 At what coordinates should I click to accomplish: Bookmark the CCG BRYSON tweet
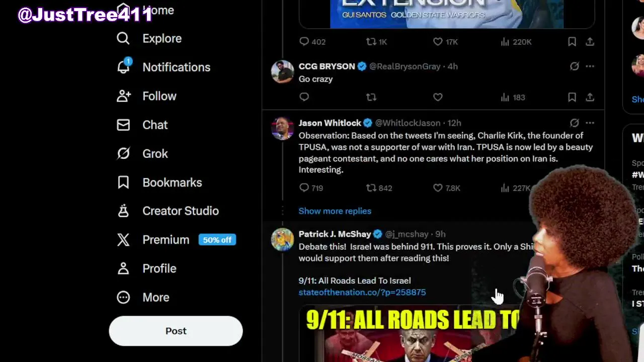coord(572,97)
